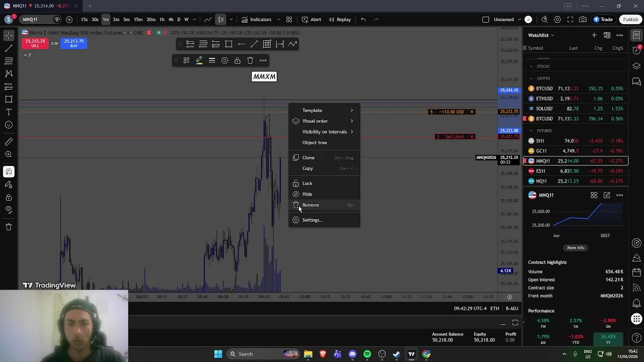The width and height of the screenshot is (644, 362).
Task: Select the 30s timeframe
Action: (x=95, y=20)
